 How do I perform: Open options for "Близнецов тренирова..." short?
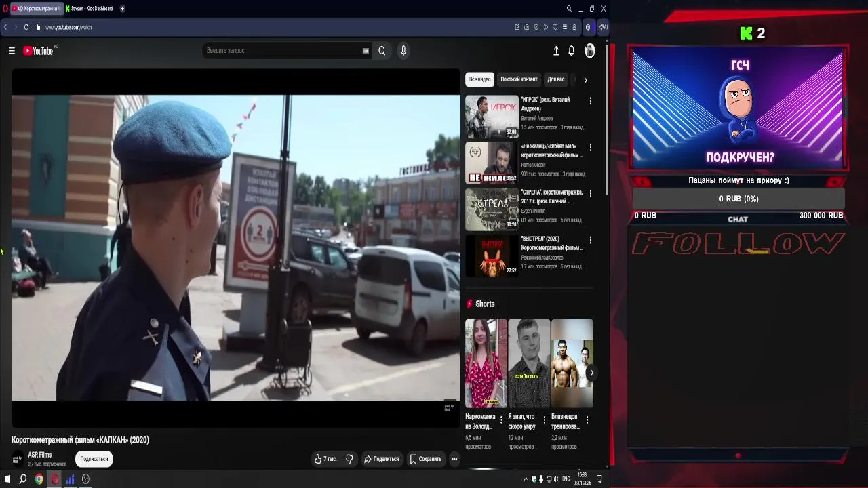tap(587, 420)
